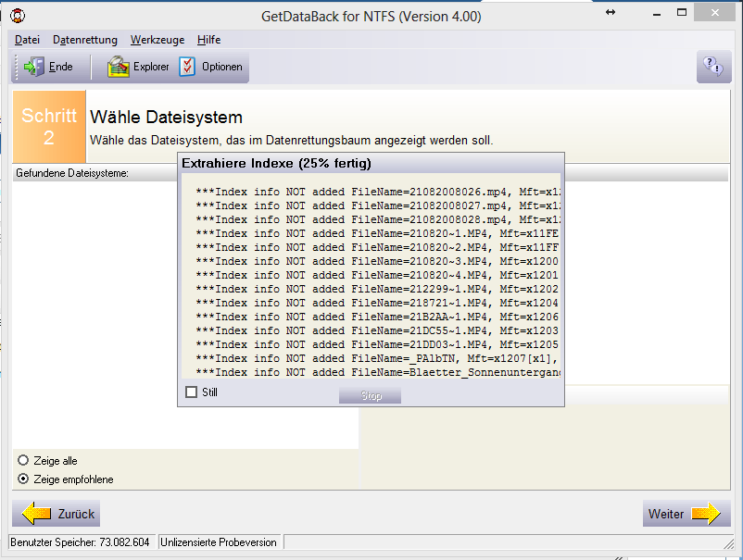Open the Werkzeuge menu
The height and width of the screenshot is (560, 743).
(157, 40)
